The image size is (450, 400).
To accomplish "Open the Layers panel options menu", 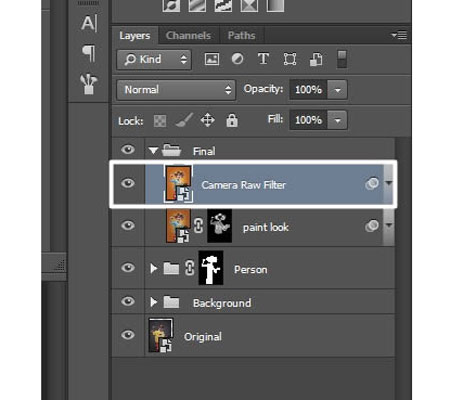I will [x=399, y=35].
